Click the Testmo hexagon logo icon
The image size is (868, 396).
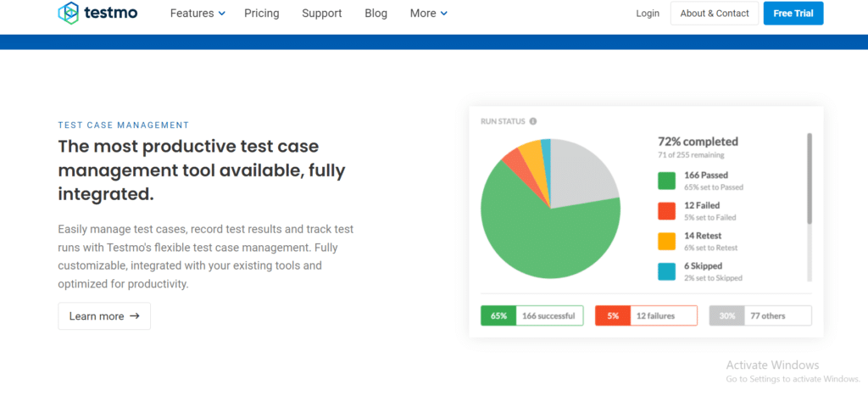pyautogui.click(x=68, y=13)
